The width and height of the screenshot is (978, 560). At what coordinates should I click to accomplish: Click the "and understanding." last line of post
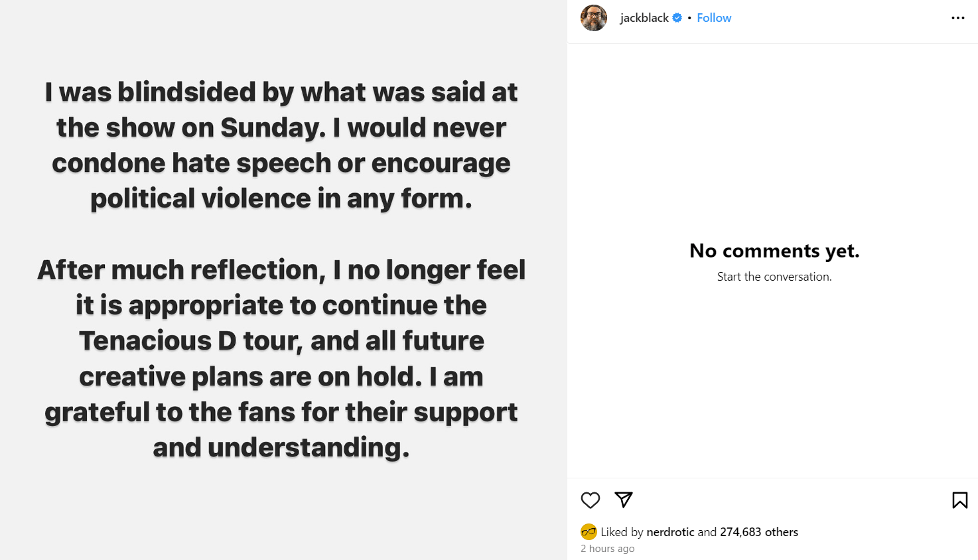(281, 448)
